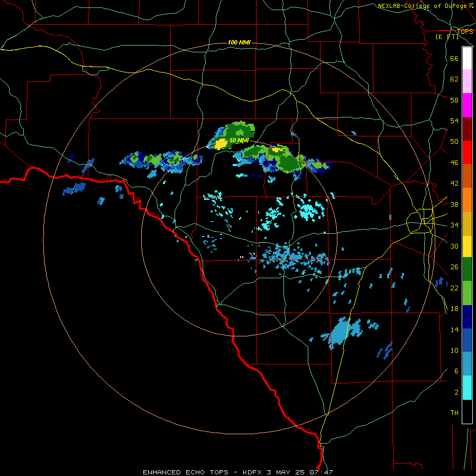Click the KDFX radar site identifier
This screenshot has width=476, height=476.
point(252,472)
